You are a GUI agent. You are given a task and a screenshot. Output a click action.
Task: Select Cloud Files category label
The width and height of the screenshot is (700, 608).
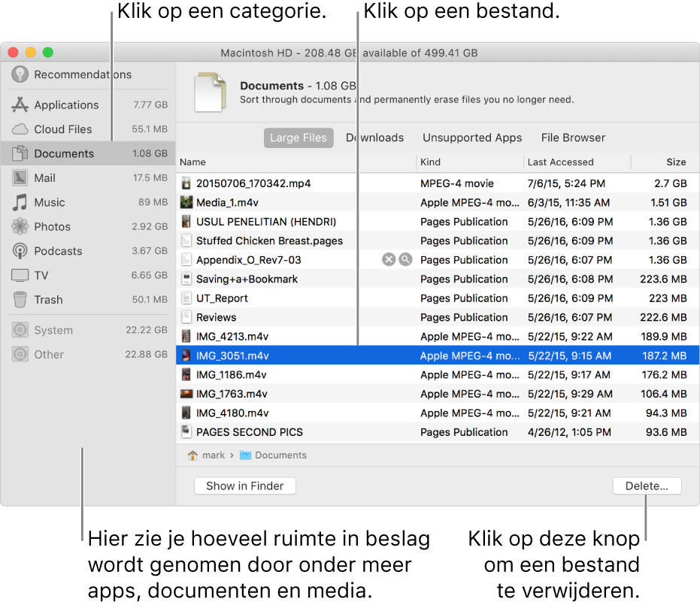63,129
